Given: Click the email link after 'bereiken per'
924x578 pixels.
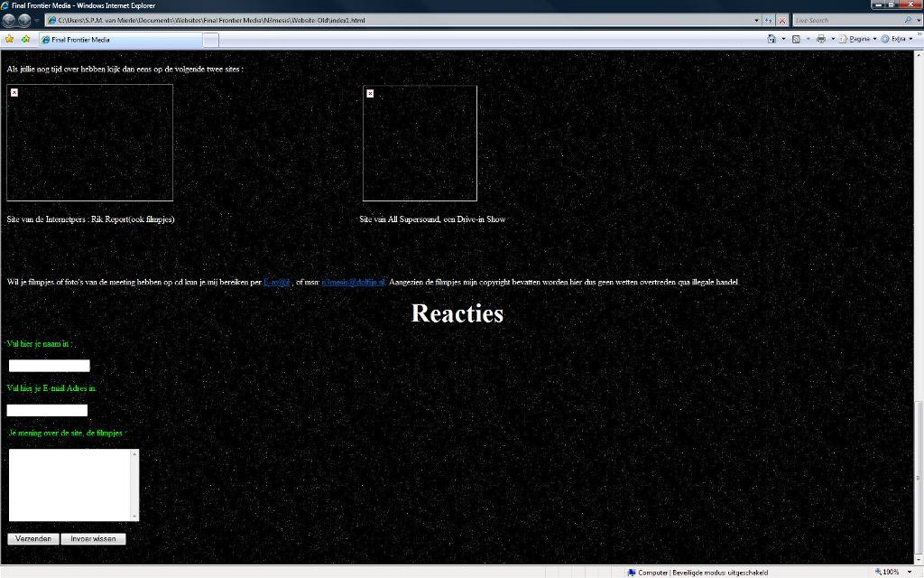Looking at the screenshot, I should 277,282.
